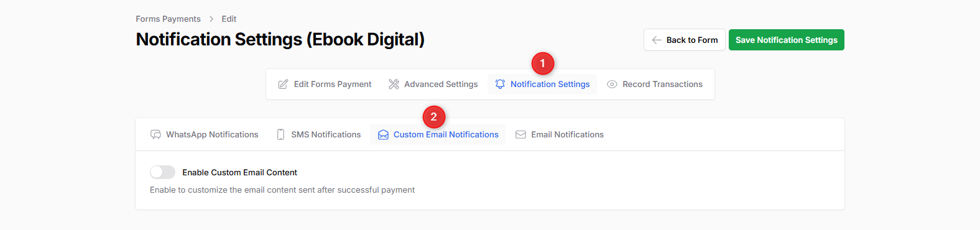Click the red step 2 marker badge

pos(433,116)
